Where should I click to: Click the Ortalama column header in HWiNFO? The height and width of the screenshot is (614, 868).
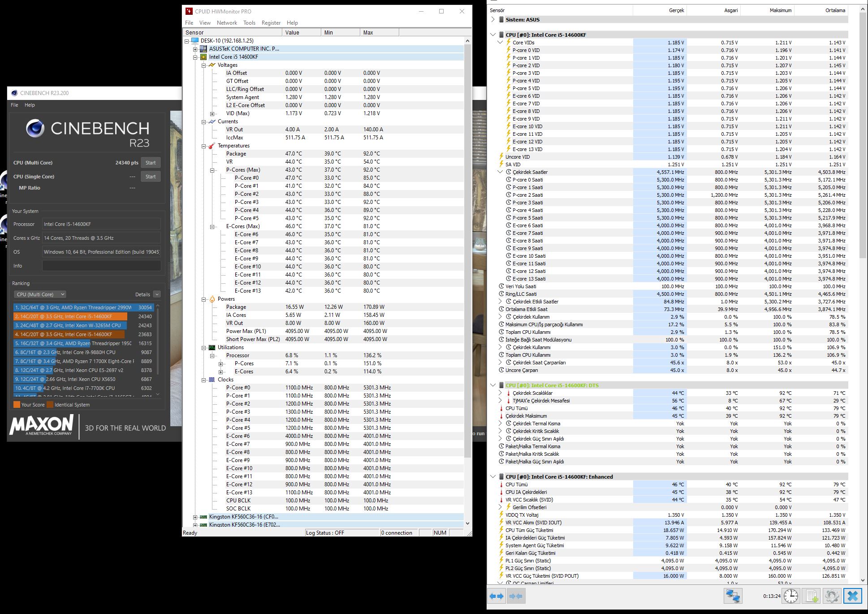click(820, 10)
